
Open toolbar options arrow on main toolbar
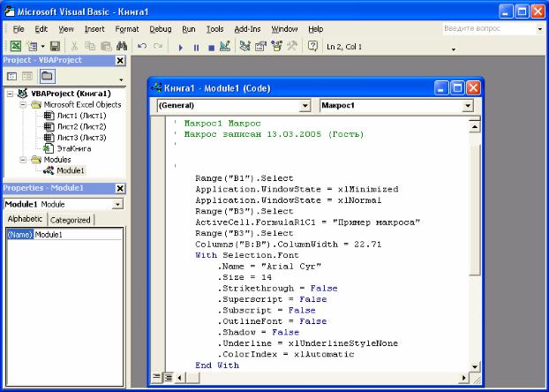click(x=454, y=49)
